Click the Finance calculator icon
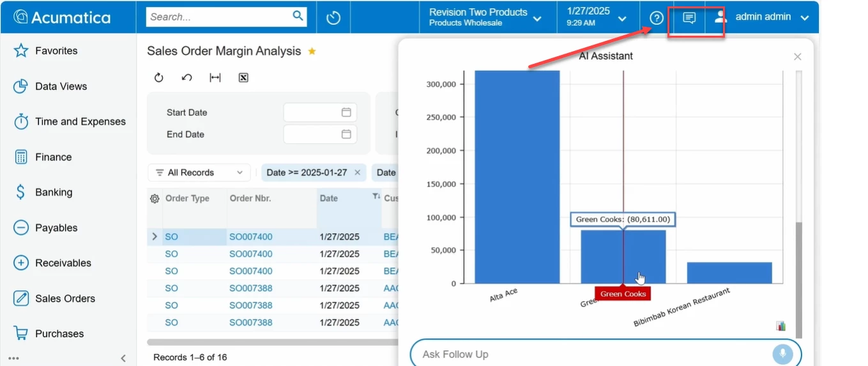The image size is (868, 366). [21, 157]
